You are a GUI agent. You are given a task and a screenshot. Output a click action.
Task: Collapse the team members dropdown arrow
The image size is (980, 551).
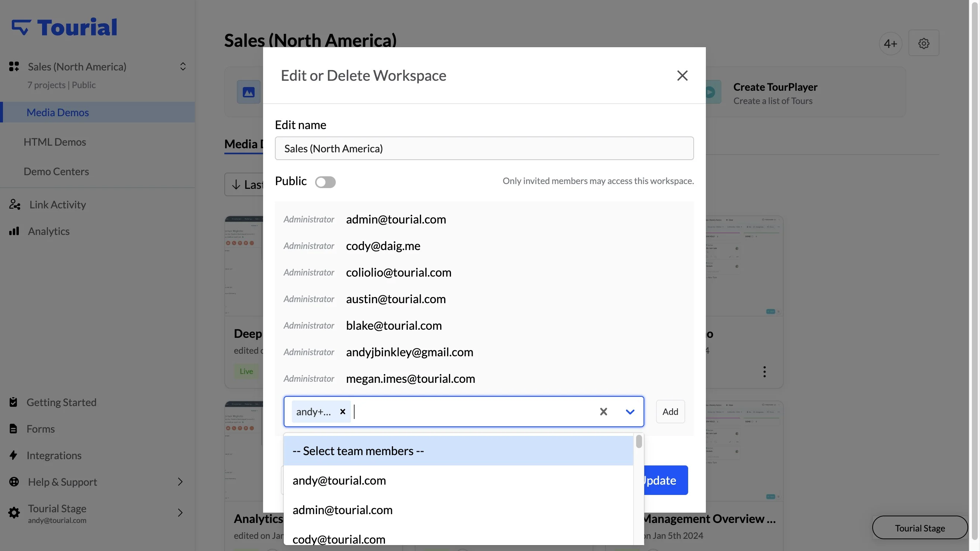coord(630,412)
